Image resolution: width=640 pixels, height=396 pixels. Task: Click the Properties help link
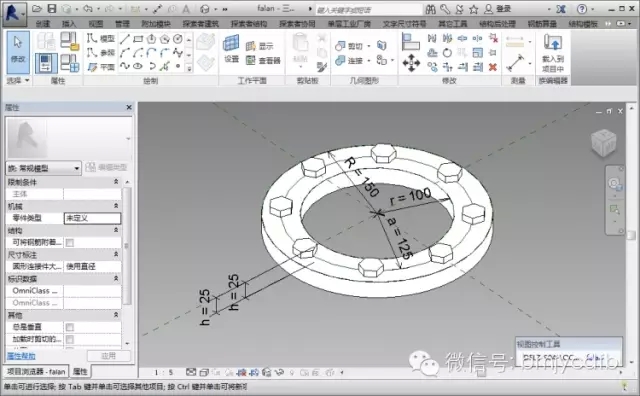coord(21,356)
